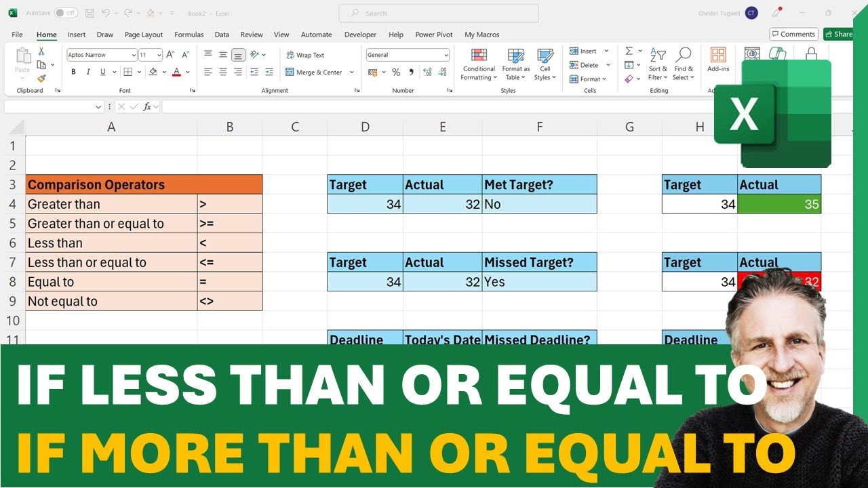Click the Top Align icon
The width and height of the screenshot is (868, 488).
[x=208, y=55]
